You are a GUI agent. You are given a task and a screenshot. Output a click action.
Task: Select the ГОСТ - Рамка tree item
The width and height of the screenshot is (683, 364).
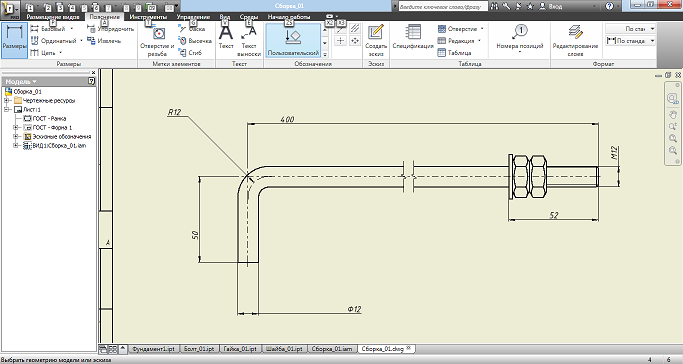coord(45,118)
